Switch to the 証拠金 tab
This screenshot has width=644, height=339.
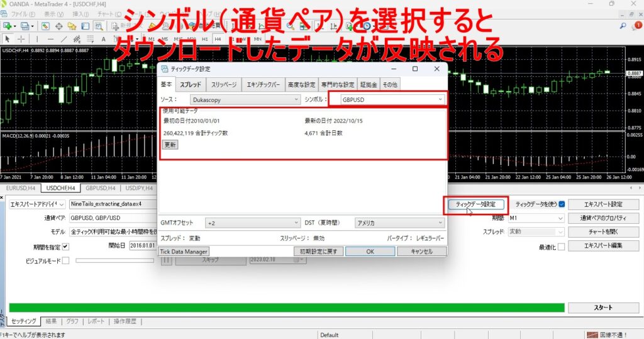click(369, 85)
